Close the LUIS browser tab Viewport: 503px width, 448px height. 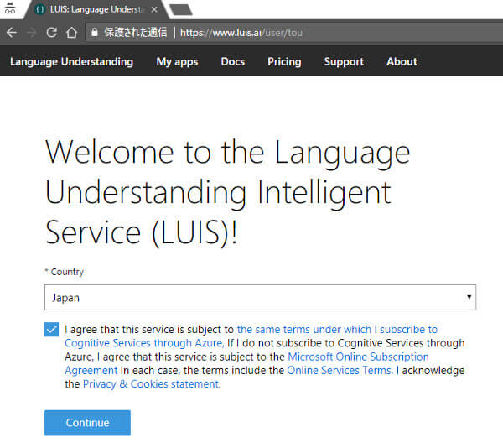pyautogui.click(x=154, y=9)
